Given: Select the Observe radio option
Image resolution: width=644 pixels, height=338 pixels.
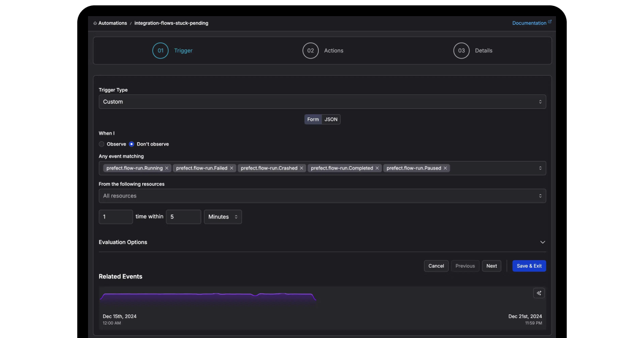Looking at the screenshot, I should 102,144.
